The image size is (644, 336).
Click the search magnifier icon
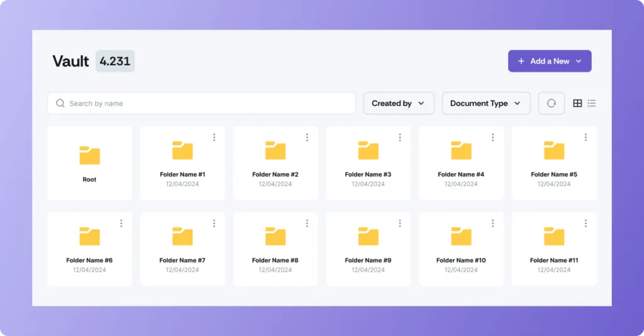click(x=60, y=104)
